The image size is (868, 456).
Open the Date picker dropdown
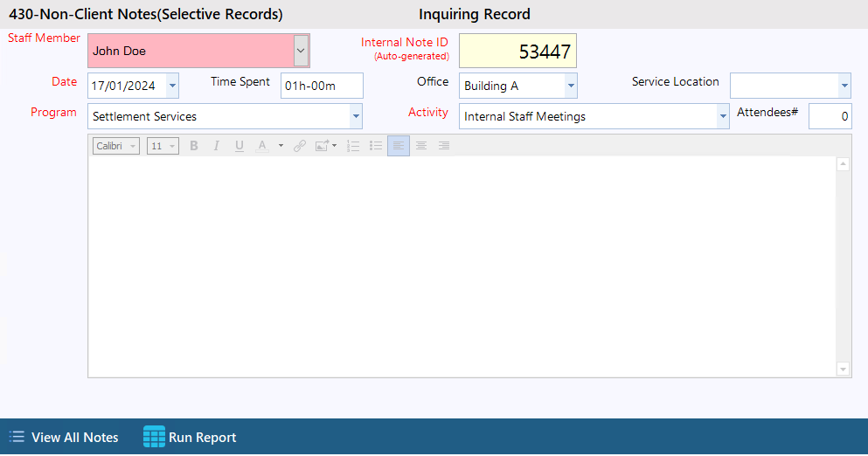[x=172, y=86]
